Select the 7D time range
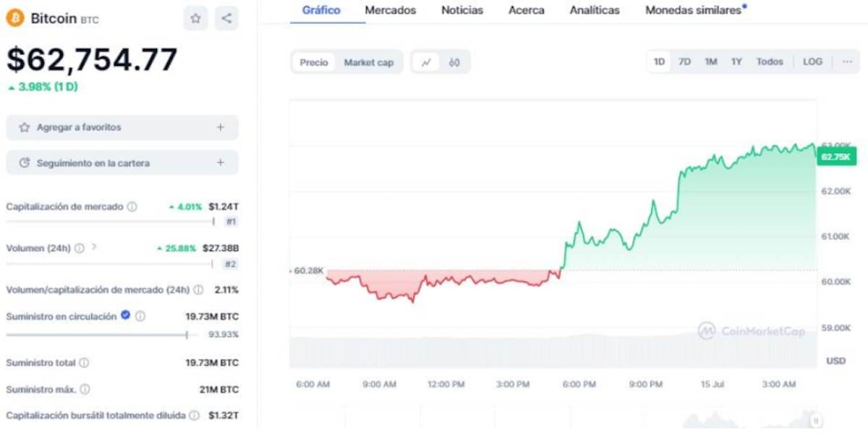Image resolution: width=868 pixels, height=436 pixels. (x=684, y=61)
